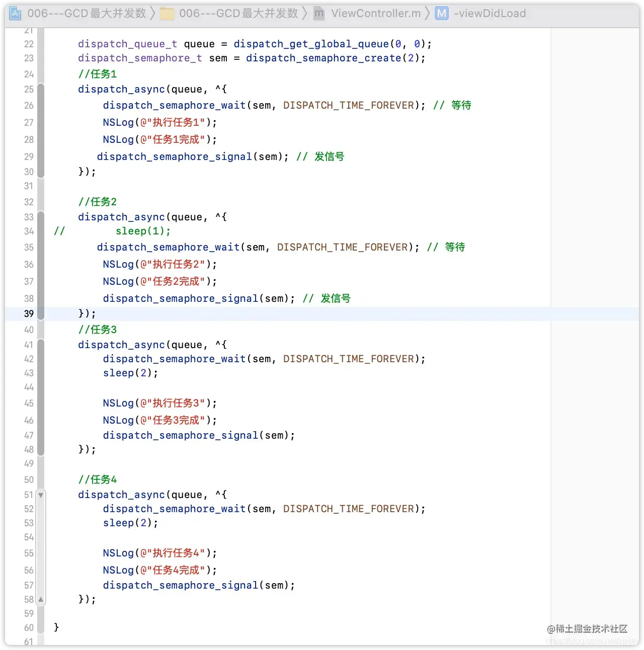
Task: Open the project icon in the breadcrumb bar
Action: pyautogui.click(x=15, y=14)
